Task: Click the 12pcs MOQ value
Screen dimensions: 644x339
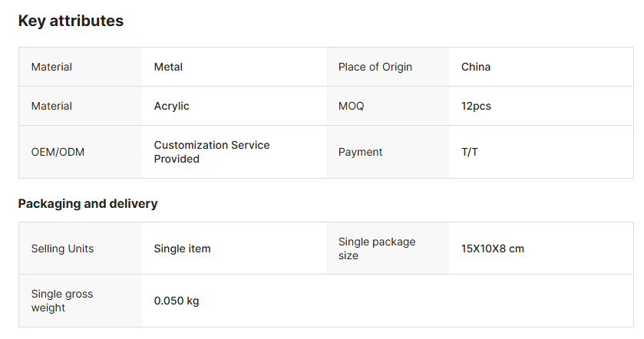Action: pos(476,106)
